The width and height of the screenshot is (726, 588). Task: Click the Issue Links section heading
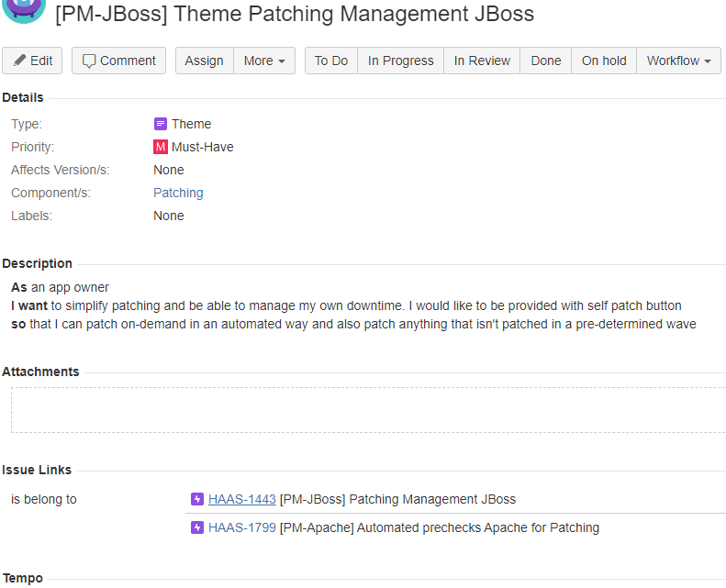37,470
